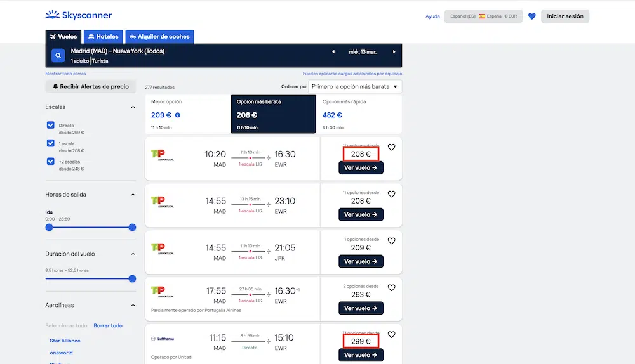This screenshot has height=364, width=635.
Task: Click Ver vuelo for Lufthansa 299 € flight
Action: [x=361, y=355]
